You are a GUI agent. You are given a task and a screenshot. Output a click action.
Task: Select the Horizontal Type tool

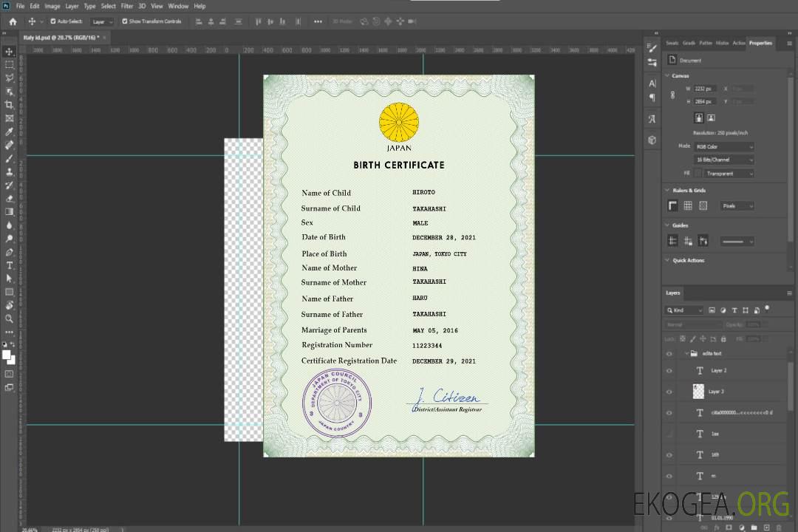[10, 265]
